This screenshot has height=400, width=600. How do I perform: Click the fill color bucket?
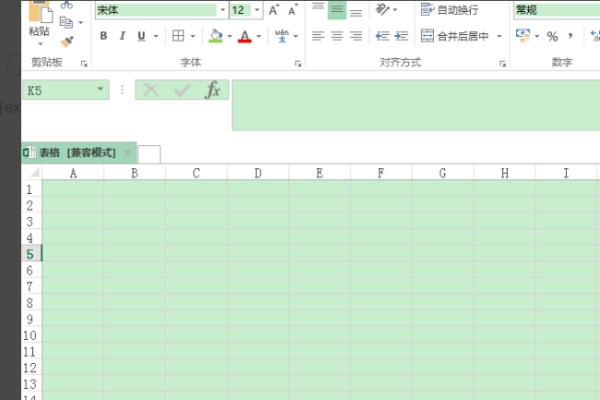coord(215,36)
